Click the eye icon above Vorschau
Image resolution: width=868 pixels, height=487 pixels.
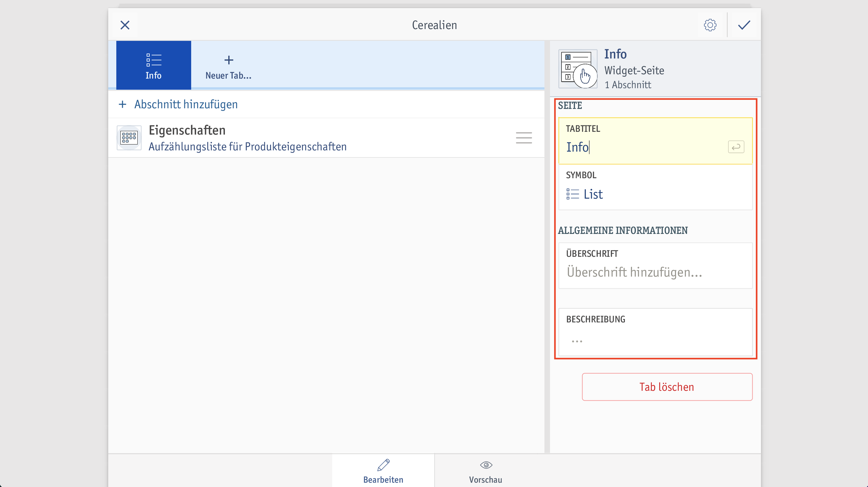click(486, 465)
